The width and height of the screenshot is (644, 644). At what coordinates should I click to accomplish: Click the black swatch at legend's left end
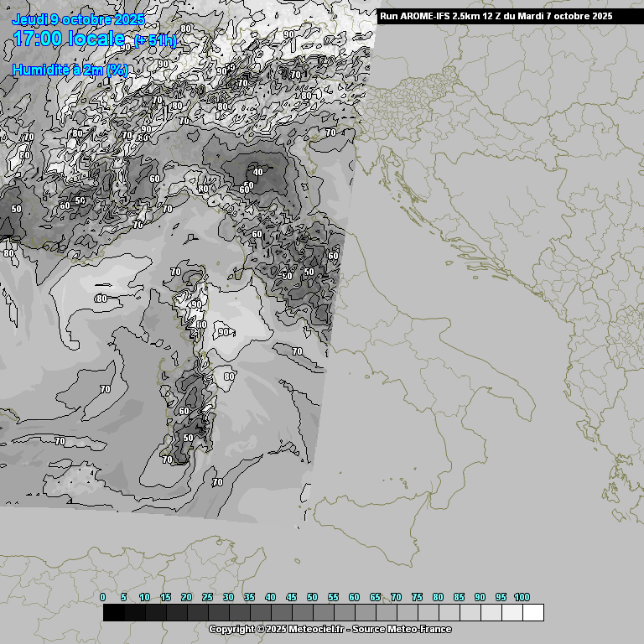click(x=113, y=613)
